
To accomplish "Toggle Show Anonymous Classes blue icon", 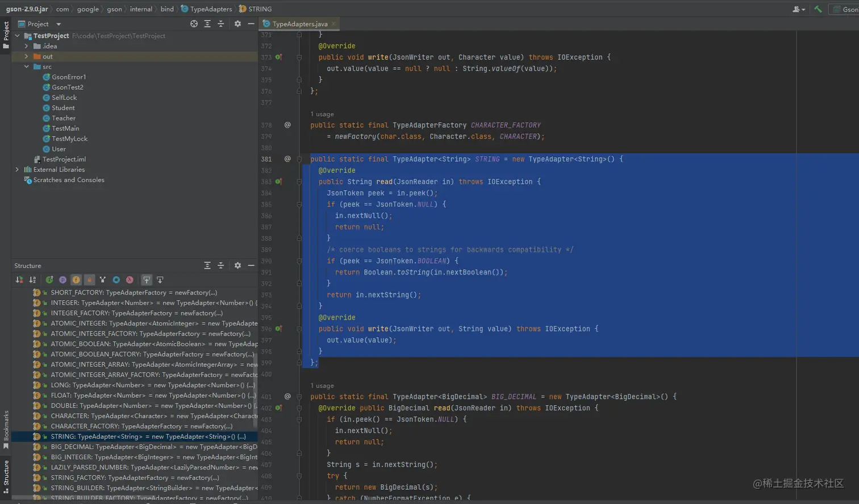I will [x=116, y=280].
